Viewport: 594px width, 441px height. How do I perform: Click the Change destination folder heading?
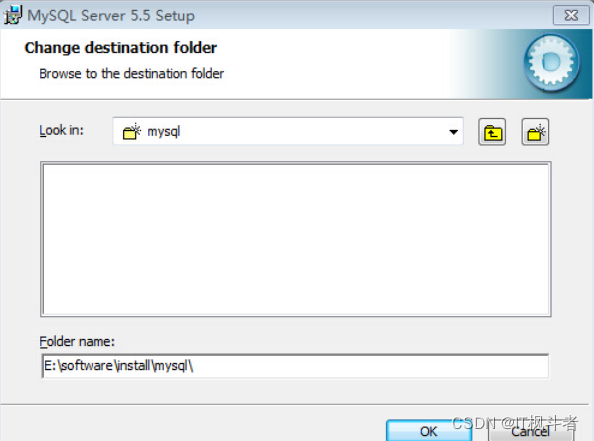(120, 48)
